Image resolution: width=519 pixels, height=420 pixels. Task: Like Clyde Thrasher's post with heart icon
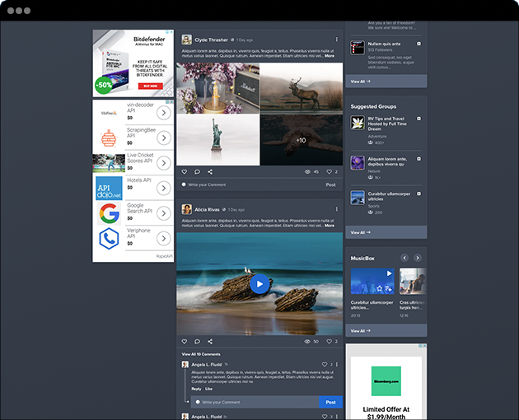[x=185, y=172]
